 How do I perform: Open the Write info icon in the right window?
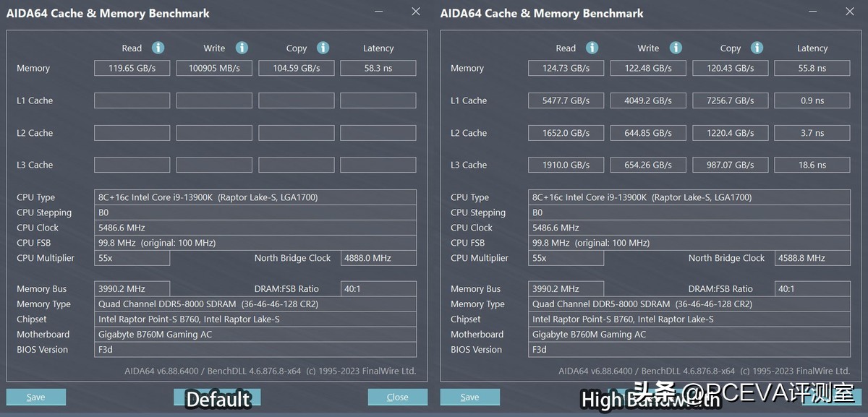675,48
